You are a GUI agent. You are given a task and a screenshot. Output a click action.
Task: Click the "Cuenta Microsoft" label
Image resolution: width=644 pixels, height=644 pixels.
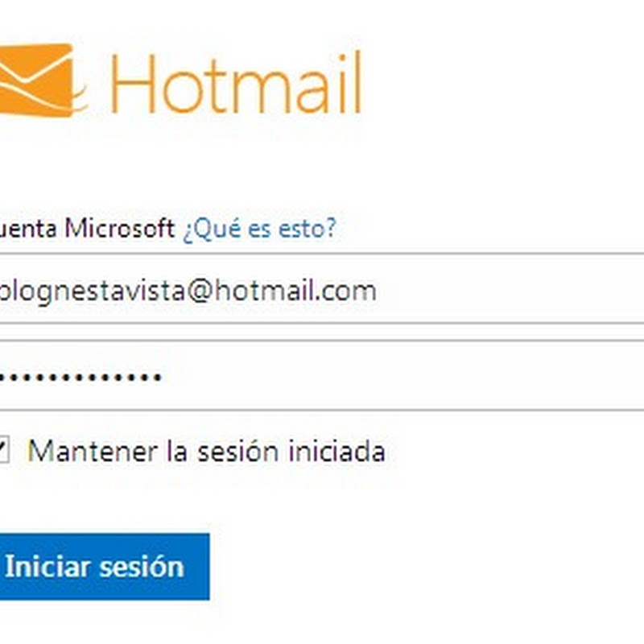point(87,229)
